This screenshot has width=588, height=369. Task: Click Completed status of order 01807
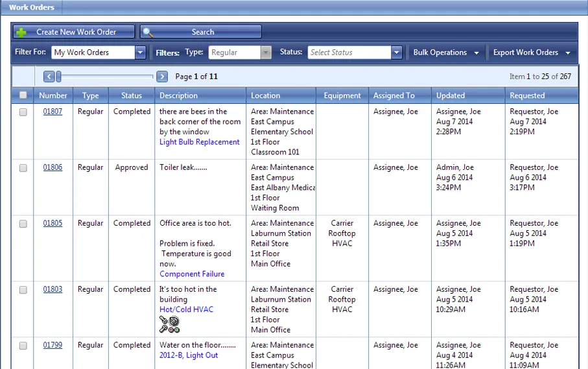point(132,112)
